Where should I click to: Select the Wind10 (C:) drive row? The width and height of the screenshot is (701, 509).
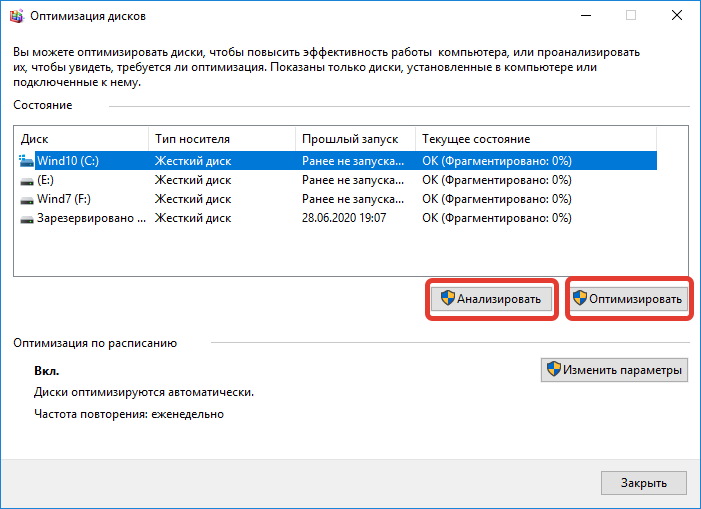tap(338, 161)
